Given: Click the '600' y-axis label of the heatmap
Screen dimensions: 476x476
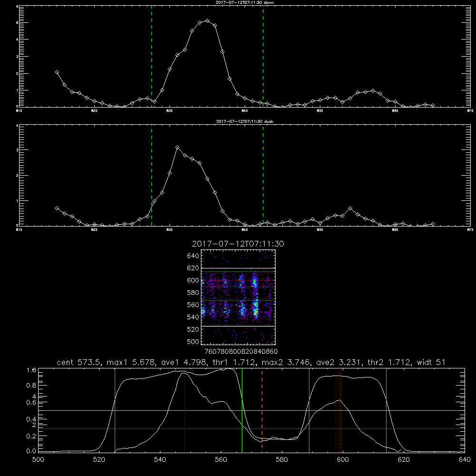Looking at the screenshot, I should point(193,280).
